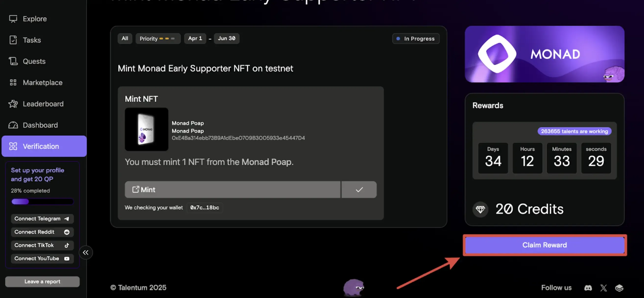Collapse the sidebar with double-chevron
Viewport: 644px width, 298px height.
[86, 252]
